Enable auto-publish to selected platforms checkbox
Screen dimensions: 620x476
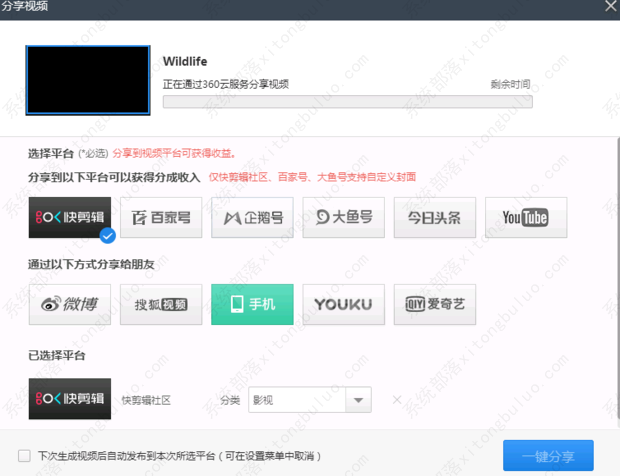(24, 456)
